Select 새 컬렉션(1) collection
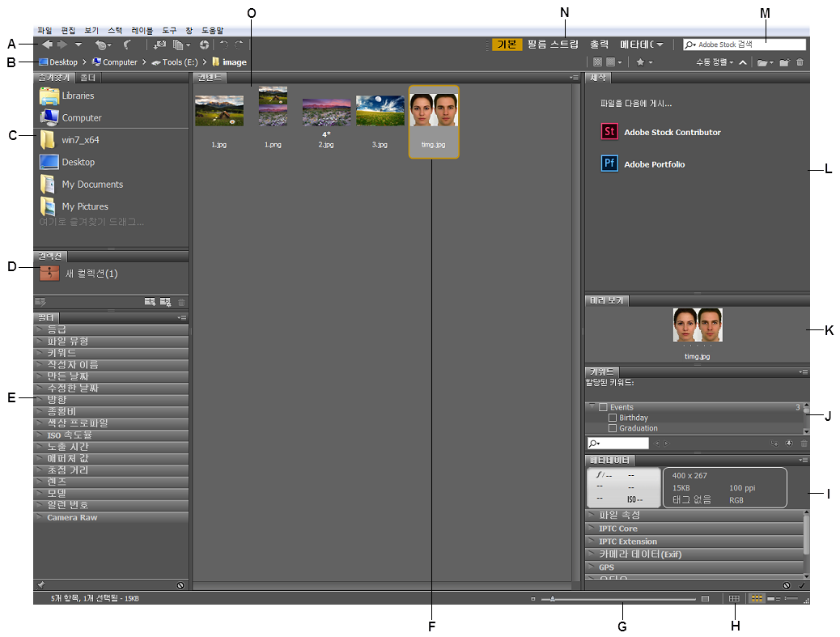The height and width of the screenshot is (637, 840). click(x=78, y=274)
